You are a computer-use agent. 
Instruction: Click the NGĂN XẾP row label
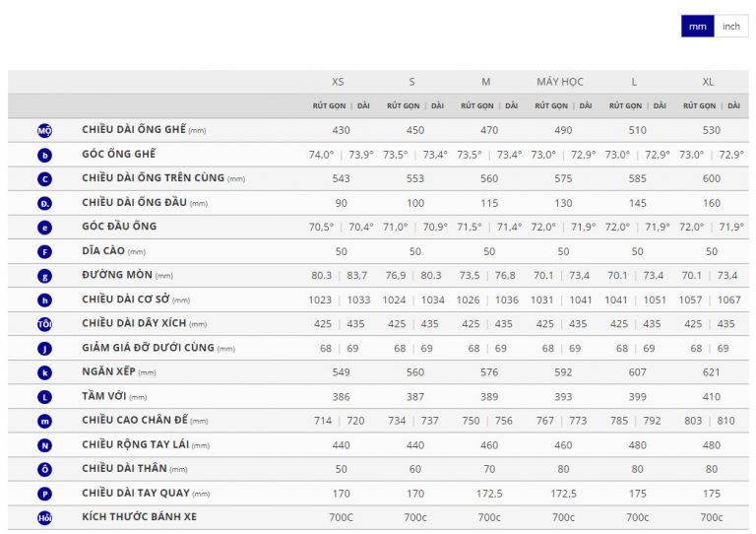(108, 371)
